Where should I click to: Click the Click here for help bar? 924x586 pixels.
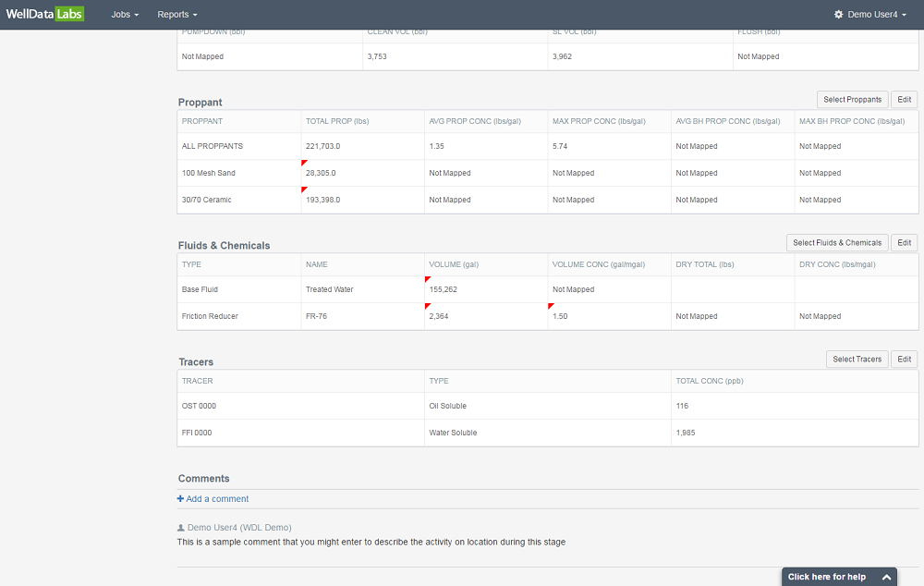tap(839, 577)
